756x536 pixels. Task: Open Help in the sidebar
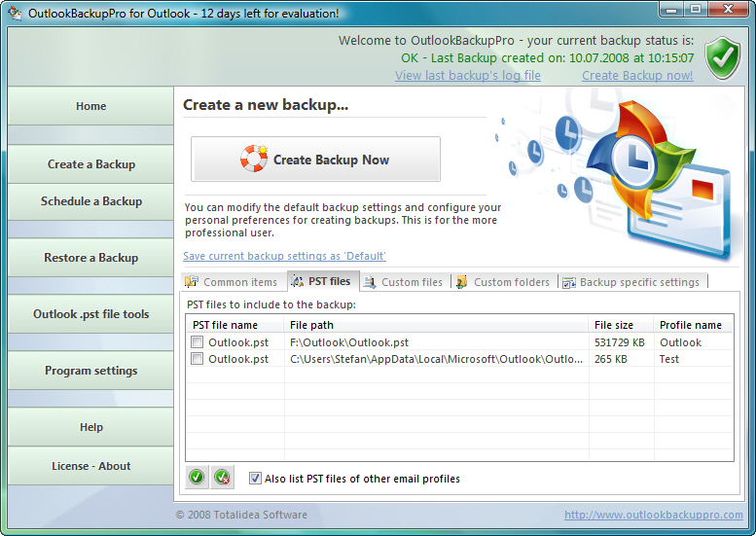tap(90, 427)
